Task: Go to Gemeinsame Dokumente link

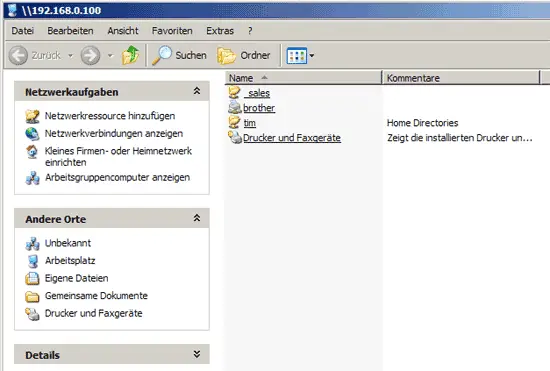Action: (96, 296)
